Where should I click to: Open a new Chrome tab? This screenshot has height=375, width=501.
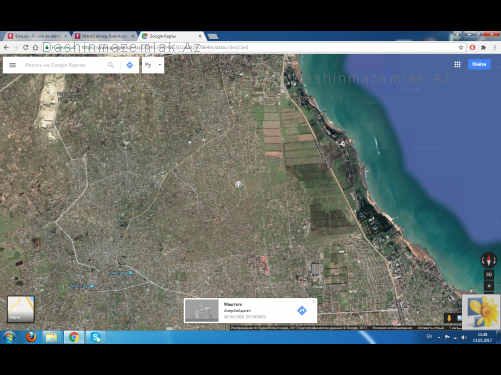213,36
